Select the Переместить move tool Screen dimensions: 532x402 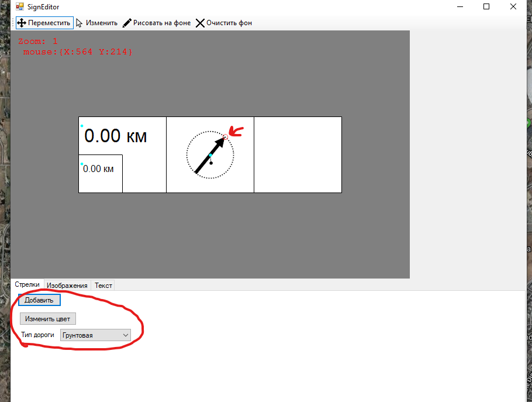(44, 23)
